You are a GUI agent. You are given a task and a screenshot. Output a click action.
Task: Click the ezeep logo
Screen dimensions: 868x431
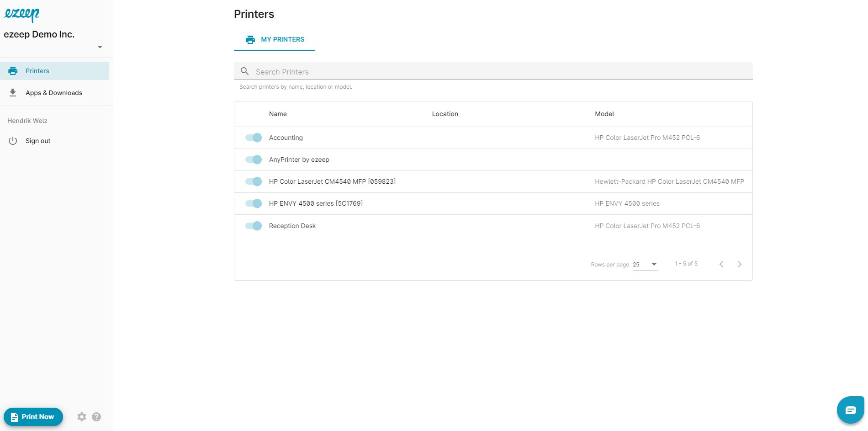(x=21, y=15)
